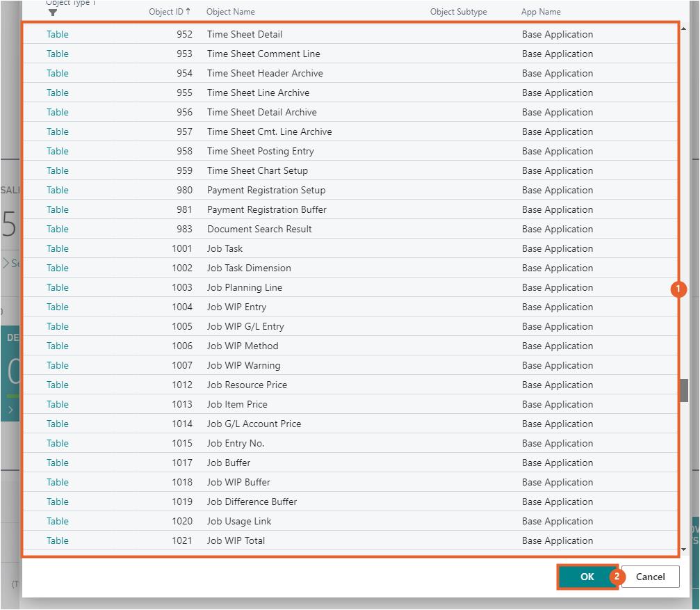The image size is (700, 610).
Task: Click the scrollbar down arrow
Action: tap(684, 549)
